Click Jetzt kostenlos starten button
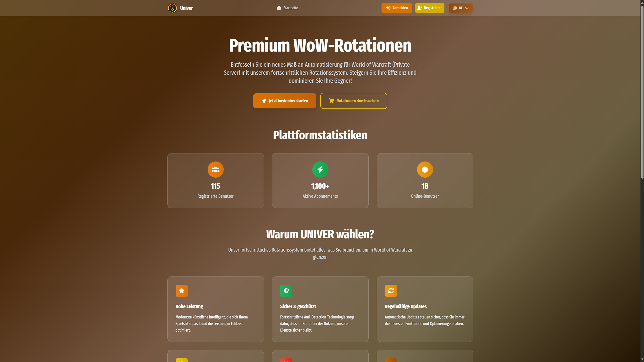Screen dimensions: 644x362 pos(284,101)
